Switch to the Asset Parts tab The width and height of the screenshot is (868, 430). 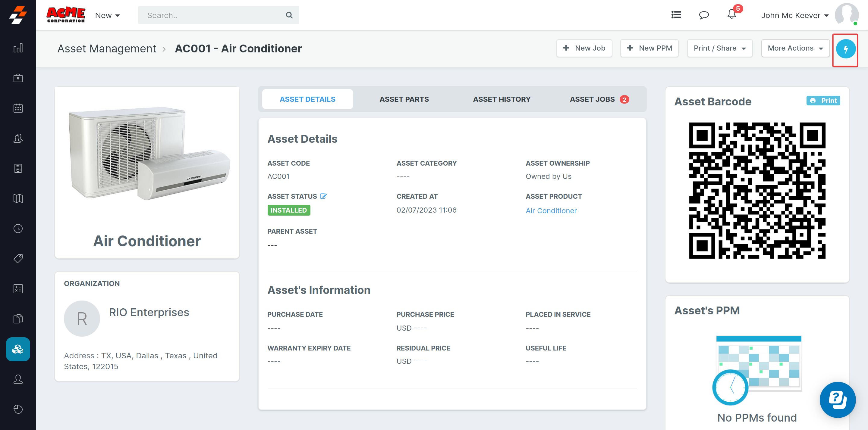pos(404,99)
